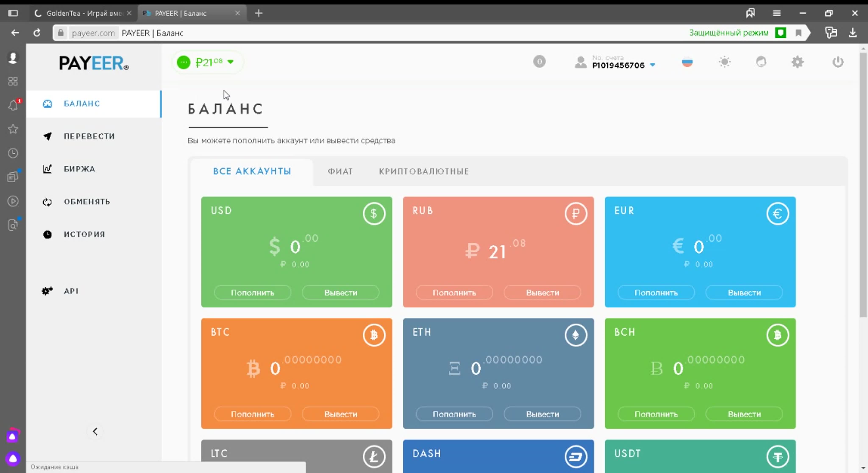Toggle bookmark icon in the address bar

pyautogui.click(x=798, y=33)
